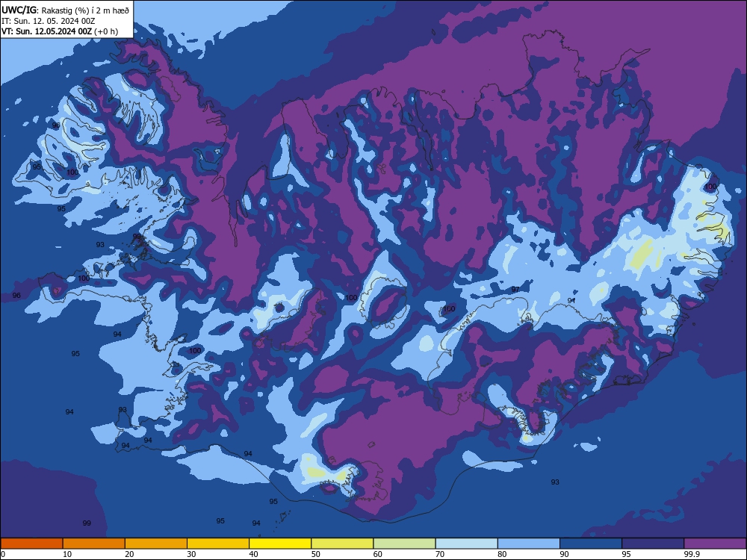747x560 pixels.
Task: Click the '10' label on the color scale
Action: coord(67,554)
